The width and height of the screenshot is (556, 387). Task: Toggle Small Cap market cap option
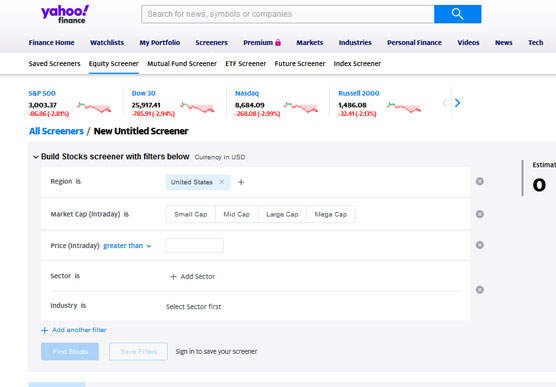[190, 214]
